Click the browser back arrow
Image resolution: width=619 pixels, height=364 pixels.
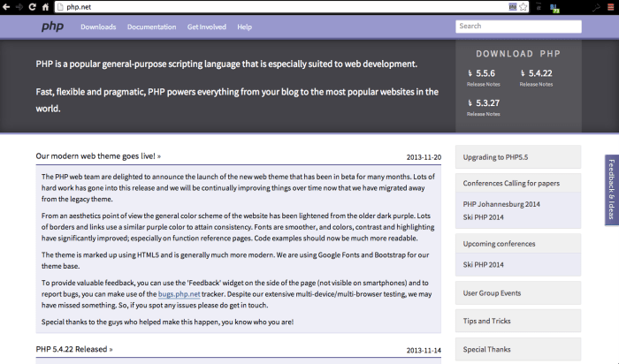(x=6, y=7)
